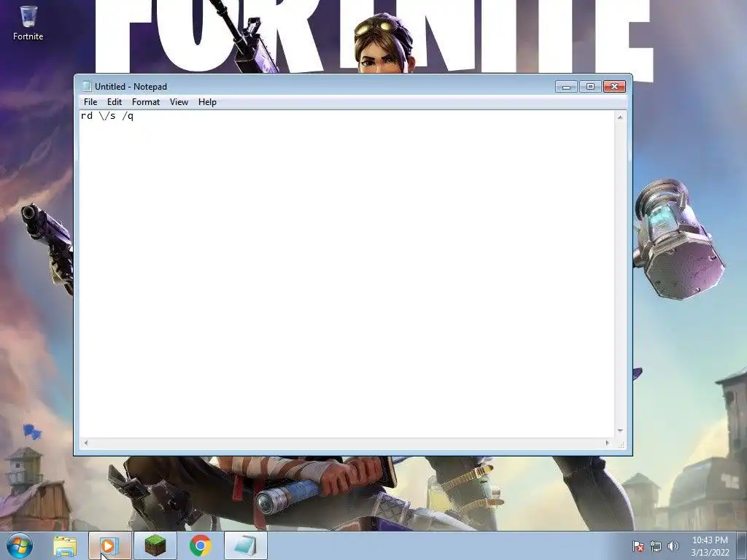Open the Recycle Bin named Fortnite
The width and height of the screenshot is (747, 560).
pos(28,23)
